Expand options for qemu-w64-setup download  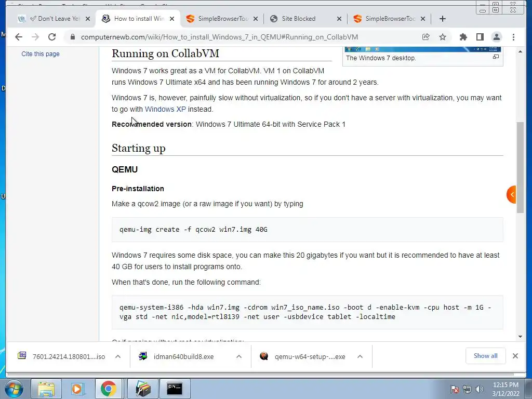click(360, 356)
